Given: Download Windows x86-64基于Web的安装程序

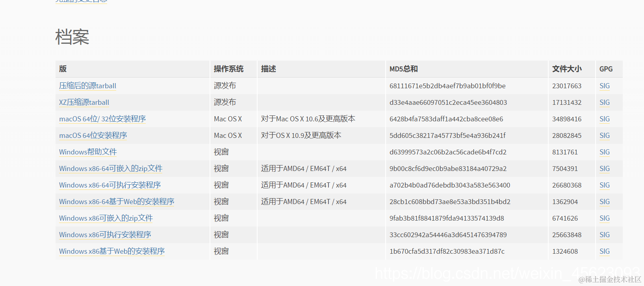Looking at the screenshot, I should point(117,202).
